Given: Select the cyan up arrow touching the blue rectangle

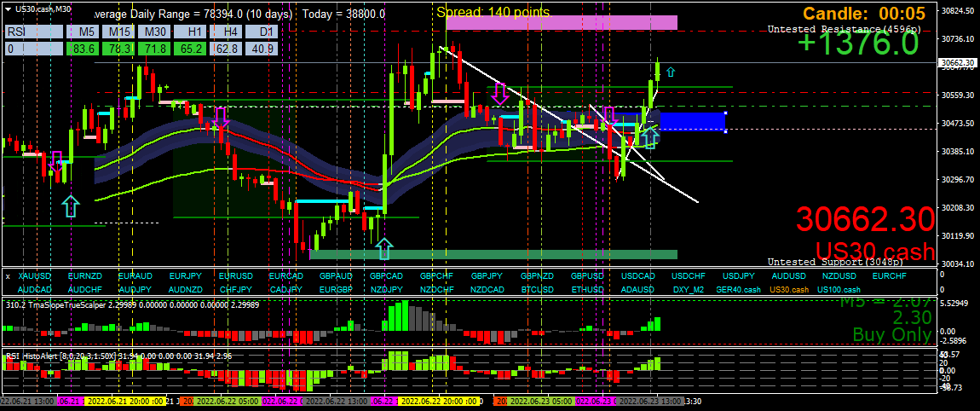Looking at the screenshot, I should pos(649,137).
